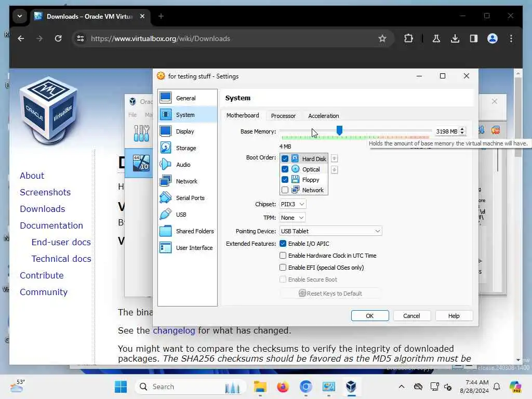The height and width of the screenshot is (399, 532).
Task: Click Base Memory slider handle
Action: [339, 130]
